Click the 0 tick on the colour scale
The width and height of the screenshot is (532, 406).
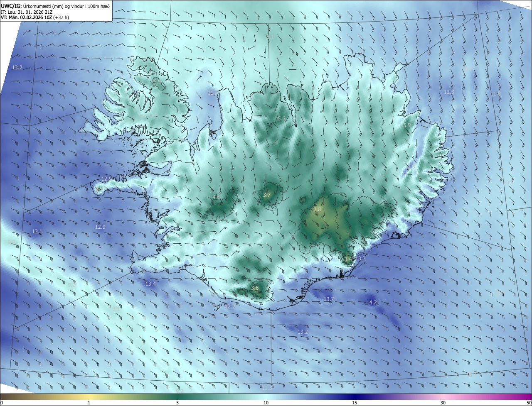pyautogui.click(x=2, y=403)
